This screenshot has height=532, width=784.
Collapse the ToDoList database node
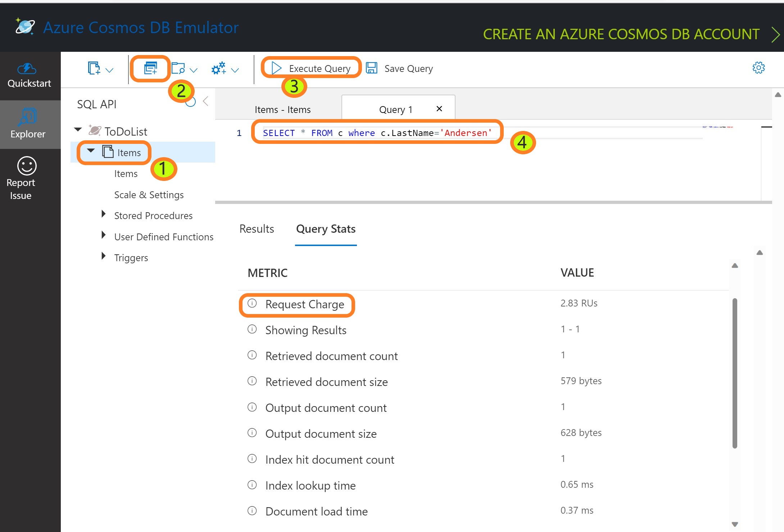[x=78, y=129]
